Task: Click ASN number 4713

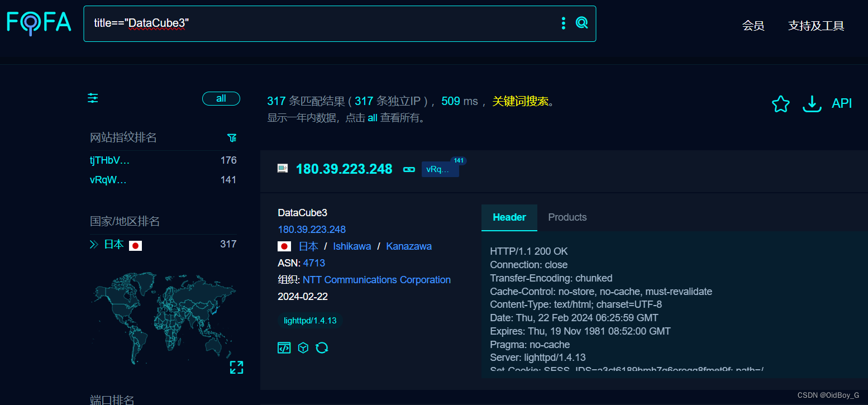Action: coord(314,263)
